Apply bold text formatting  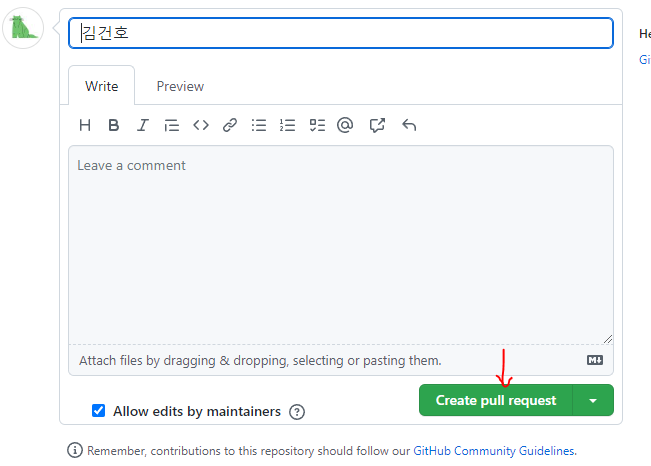point(113,125)
